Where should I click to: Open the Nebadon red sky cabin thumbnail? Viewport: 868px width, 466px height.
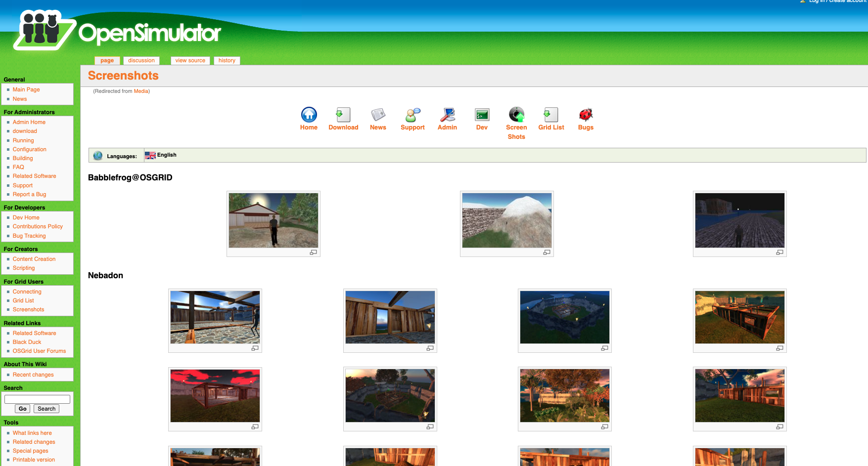tap(215, 396)
